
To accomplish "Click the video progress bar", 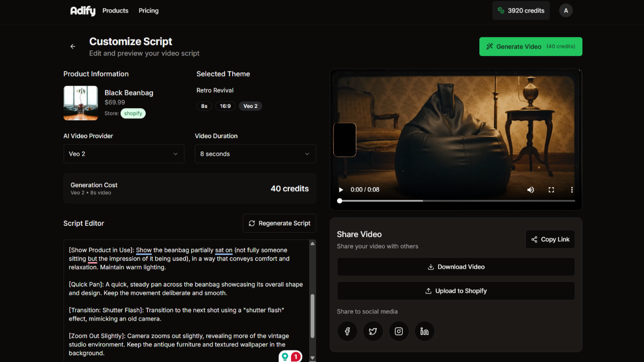I will [457, 201].
